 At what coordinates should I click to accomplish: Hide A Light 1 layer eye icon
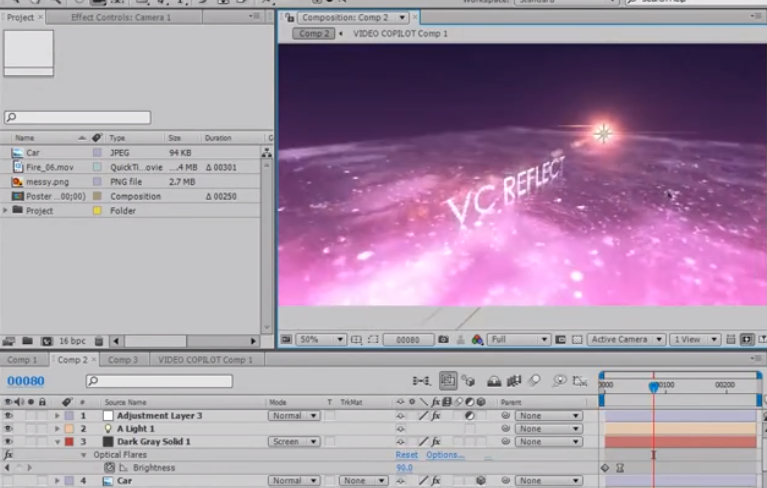point(8,428)
